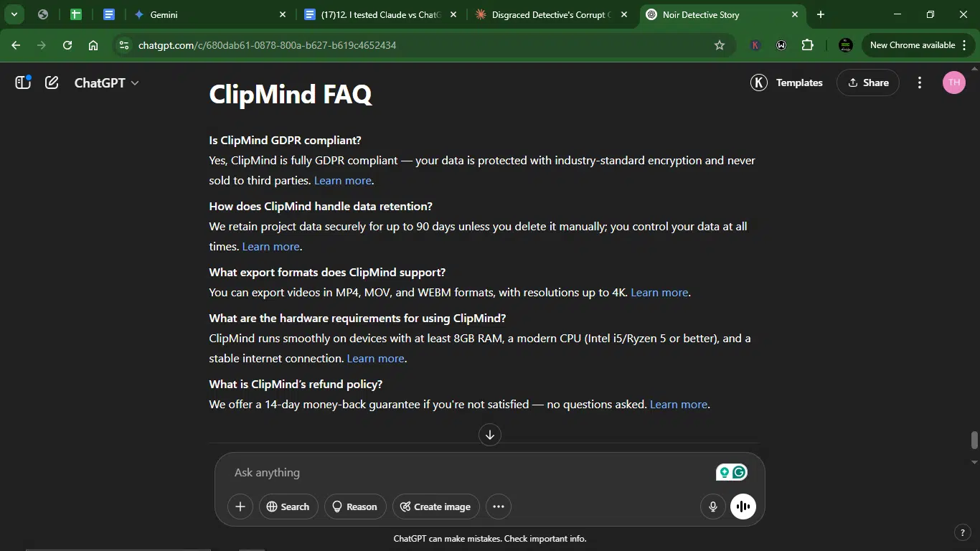Click the Grammarly icon in prompt box

click(x=740, y=472)
